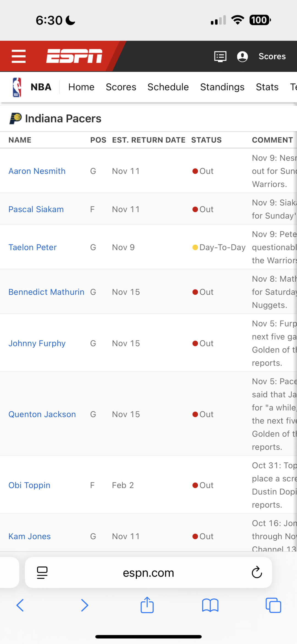Switch to the NBA Standings tab
The image size is (297, 644).
[x=222, y=87]
